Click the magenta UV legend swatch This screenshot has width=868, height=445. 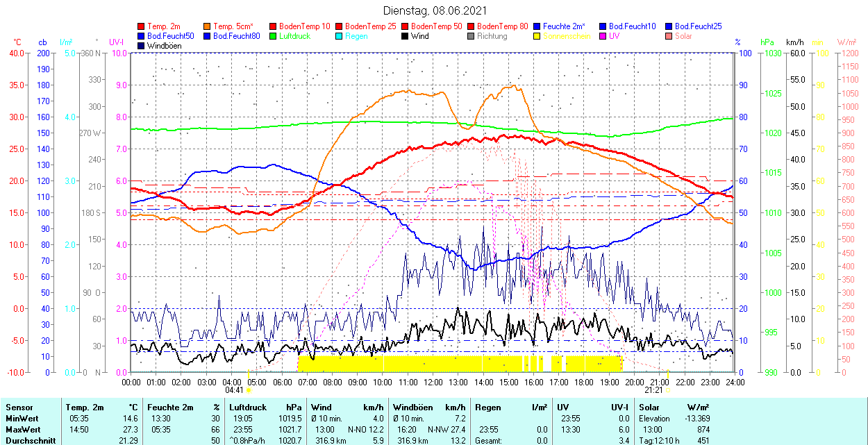coord(603,36)
